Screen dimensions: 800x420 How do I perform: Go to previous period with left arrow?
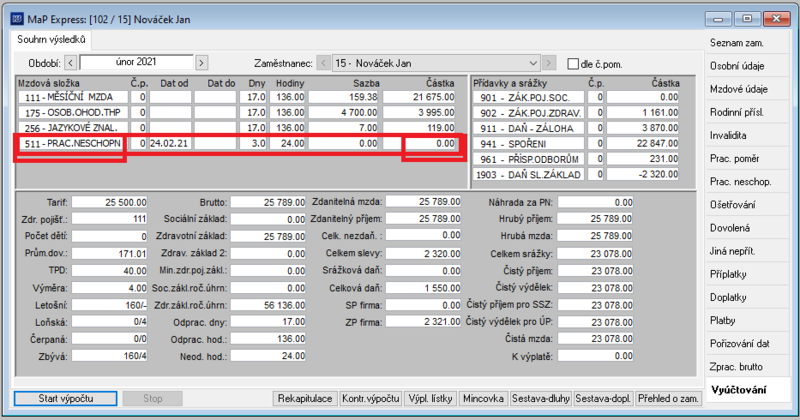pos(71,63)
